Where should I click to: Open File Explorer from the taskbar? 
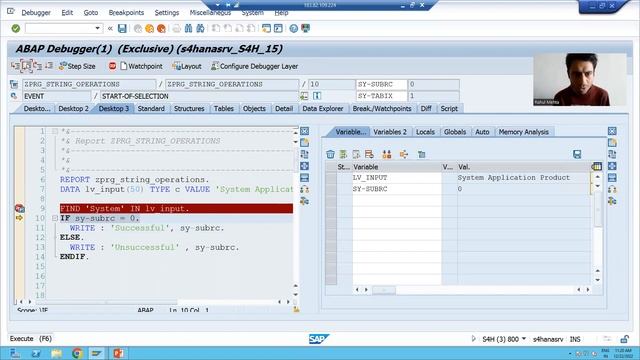[x=56, y=353]
